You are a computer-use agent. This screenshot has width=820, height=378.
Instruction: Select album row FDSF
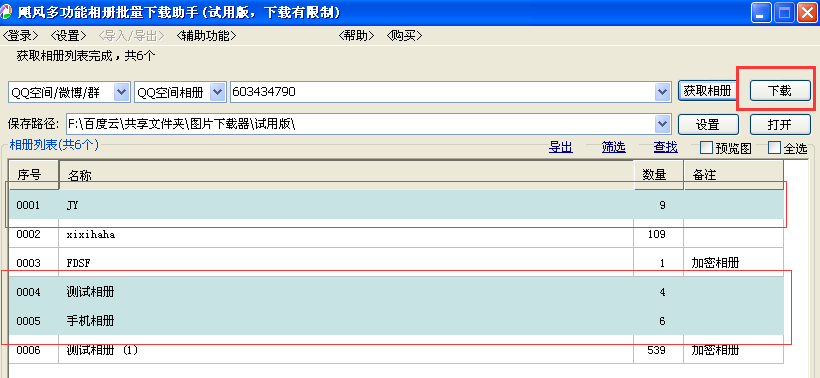(x=396, y=263)
